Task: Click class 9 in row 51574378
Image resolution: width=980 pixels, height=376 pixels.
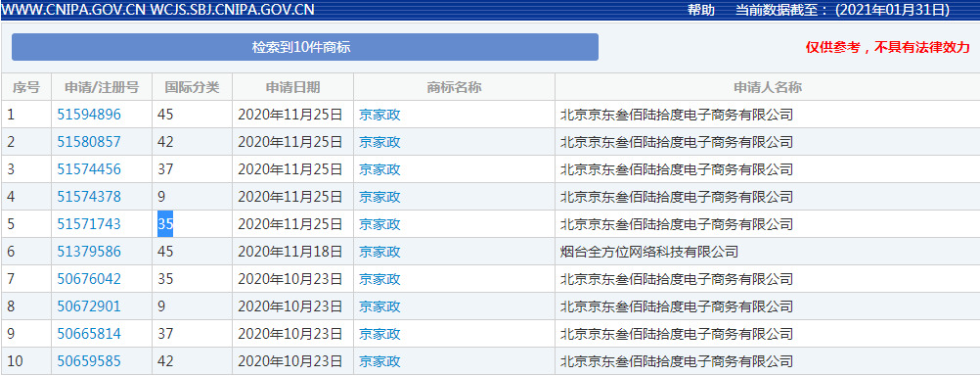Action: point(161,197)
